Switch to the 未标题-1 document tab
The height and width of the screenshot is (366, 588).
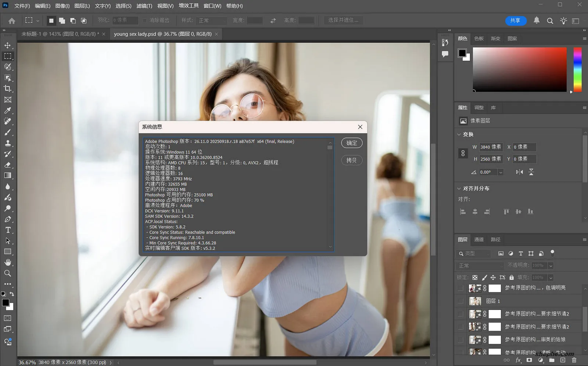coord(60,34)
